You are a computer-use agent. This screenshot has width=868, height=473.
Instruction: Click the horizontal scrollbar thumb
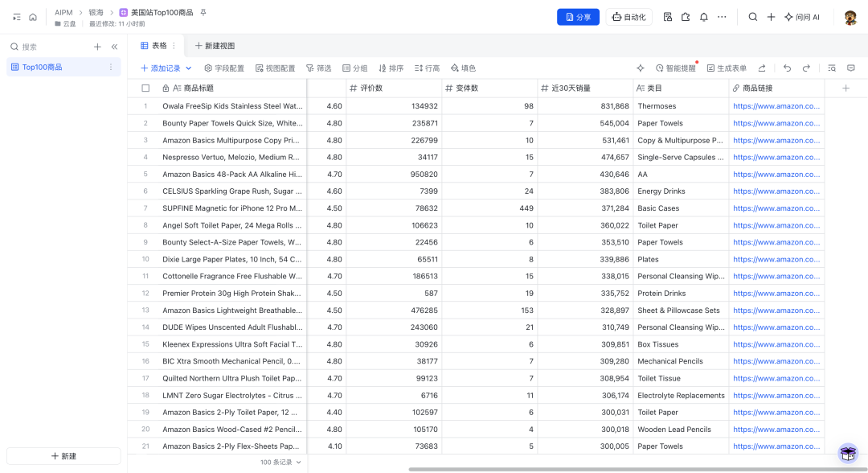[x=637, y=469]
